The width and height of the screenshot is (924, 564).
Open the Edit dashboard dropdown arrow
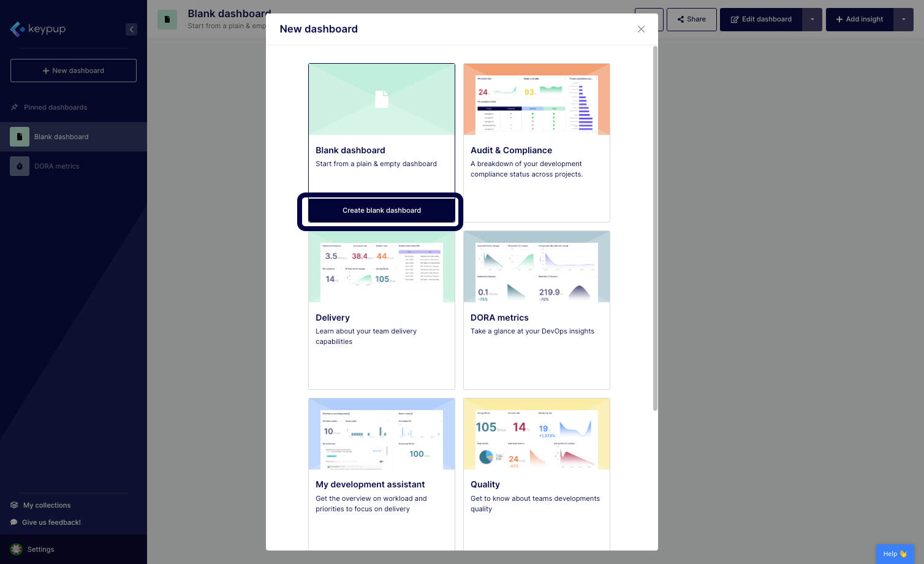(x=812, y=19)
